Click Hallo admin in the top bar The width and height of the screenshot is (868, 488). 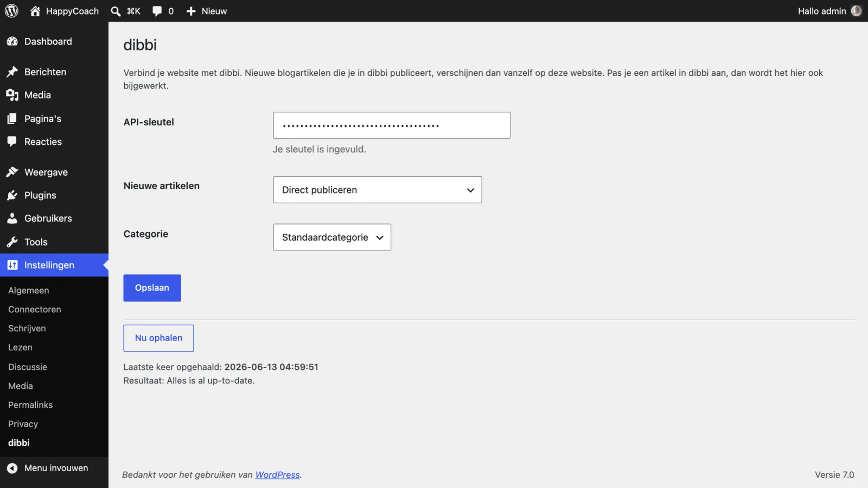point(821,11)
